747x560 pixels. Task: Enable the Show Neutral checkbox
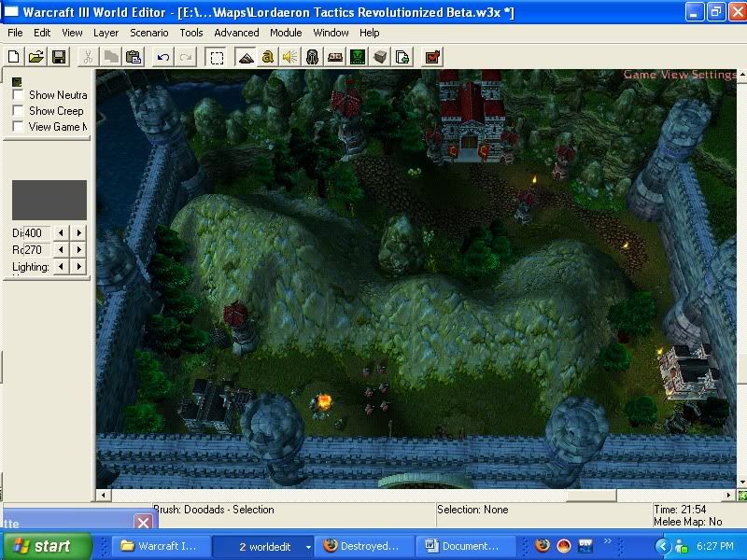18,95
